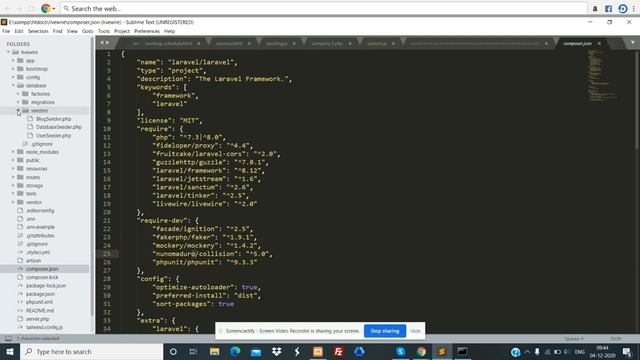The height and width of the screenshot is (360, 640).
Task: Select .env.example in the sidebar
Action: 40,227
